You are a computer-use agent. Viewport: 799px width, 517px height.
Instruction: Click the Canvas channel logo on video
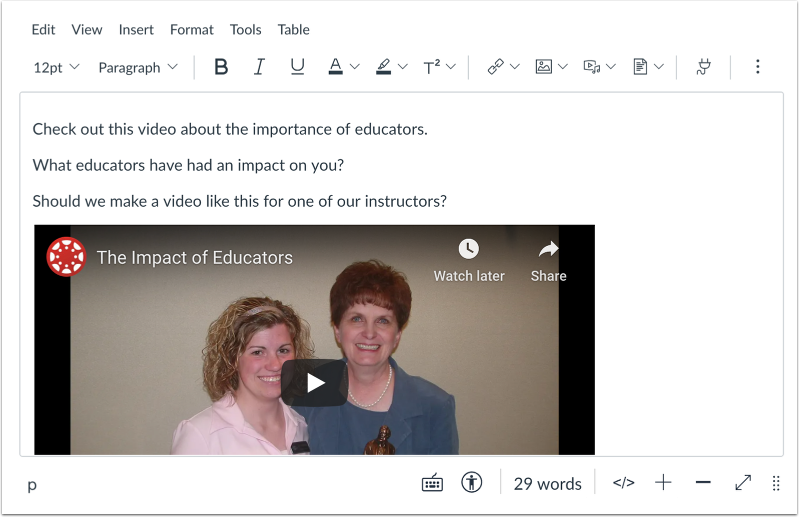(x=66, y=257)
